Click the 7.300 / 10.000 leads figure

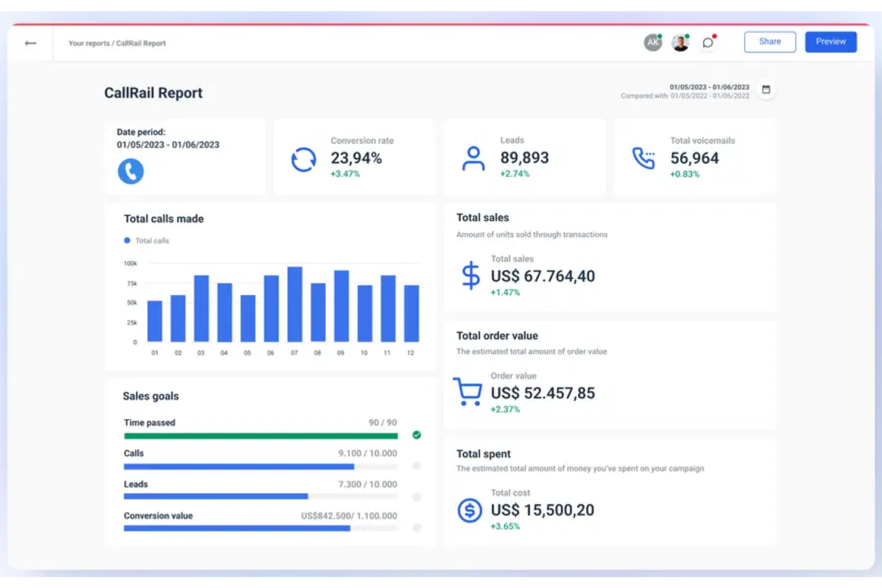(368, 484)
